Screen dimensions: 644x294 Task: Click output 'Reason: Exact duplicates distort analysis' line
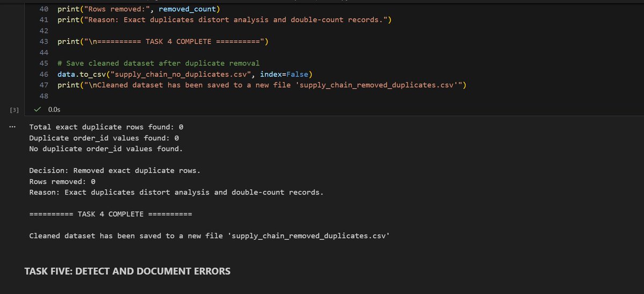point(176,192)
